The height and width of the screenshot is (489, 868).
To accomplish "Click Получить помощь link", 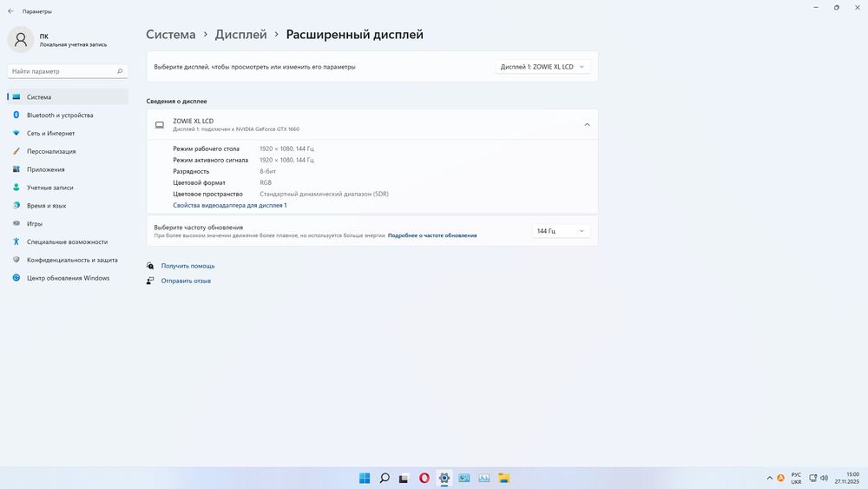I will pyautogui.click(x=187, y=267).
